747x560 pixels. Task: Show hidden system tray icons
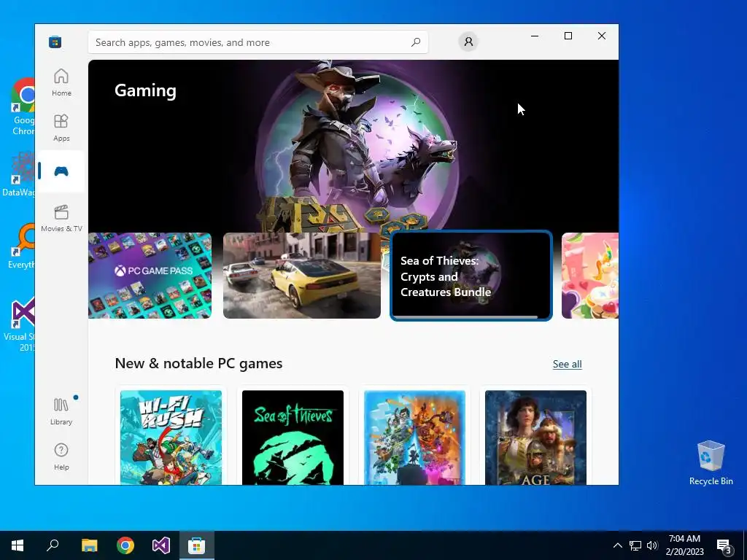617,545
